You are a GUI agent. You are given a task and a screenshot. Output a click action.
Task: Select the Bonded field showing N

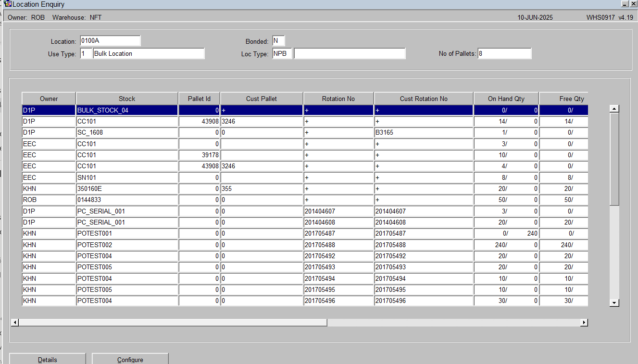(279, 41)
